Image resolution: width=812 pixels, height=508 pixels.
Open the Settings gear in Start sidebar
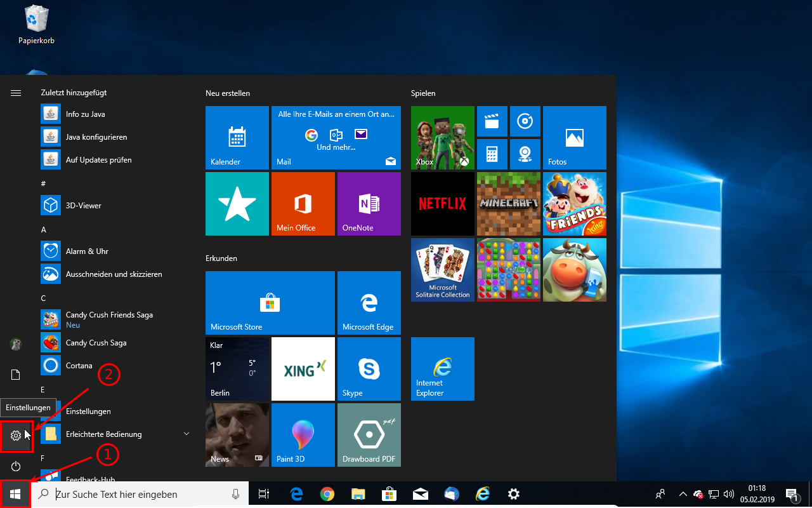click(x=16, y=436)
